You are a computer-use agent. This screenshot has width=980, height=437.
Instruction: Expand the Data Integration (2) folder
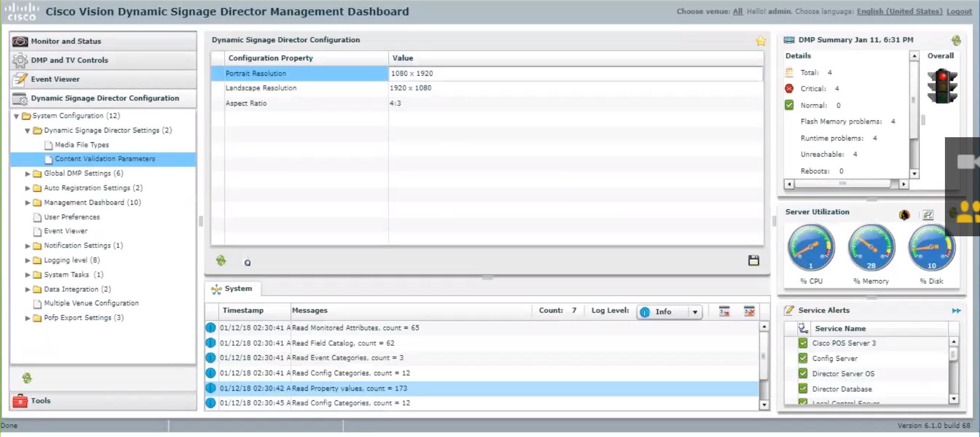(27, 289)
